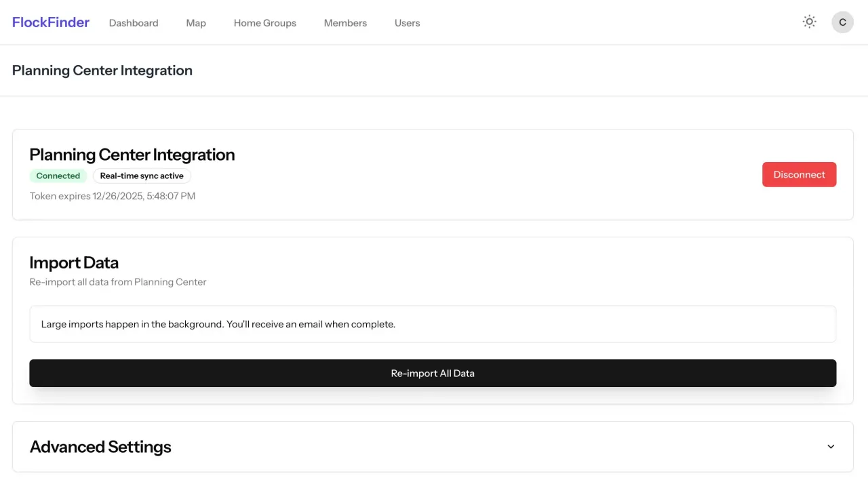Click the Import Data heading
The width and height of the screenshot is (868, 484).
tap(74, 262)
